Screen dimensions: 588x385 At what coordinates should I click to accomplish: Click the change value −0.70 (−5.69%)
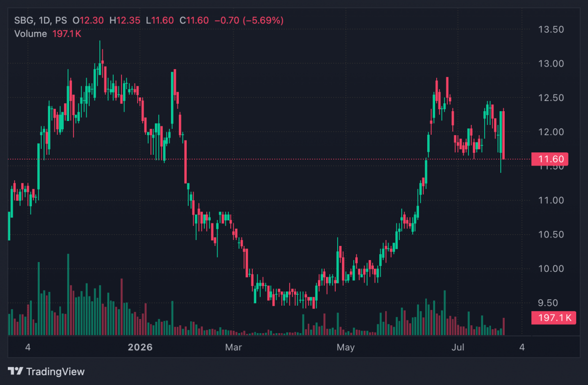point(249,21)
